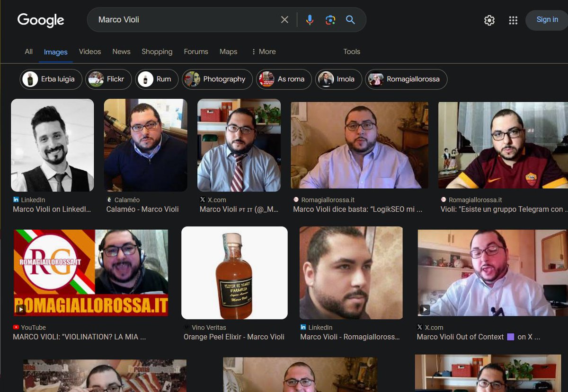Open Google Lens image search
This screenshot has width=568, height=392.
[x=330, y=20]
